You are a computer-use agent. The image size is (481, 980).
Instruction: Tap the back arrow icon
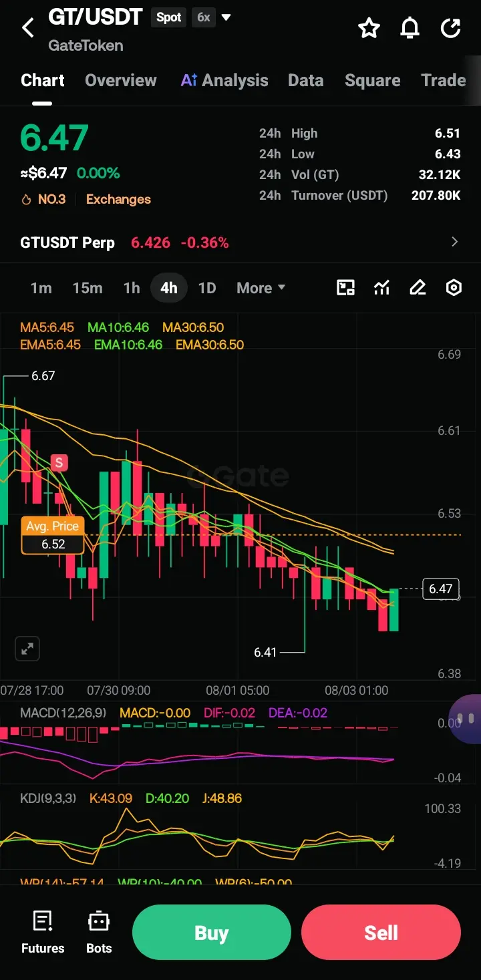coord(27,28)
